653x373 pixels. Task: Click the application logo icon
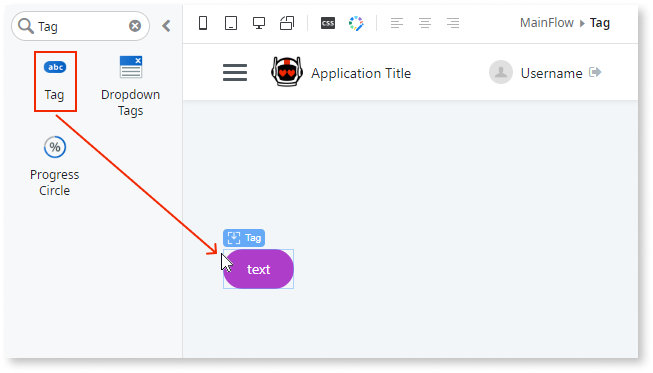pyautogui.click(x=287, y=72)
